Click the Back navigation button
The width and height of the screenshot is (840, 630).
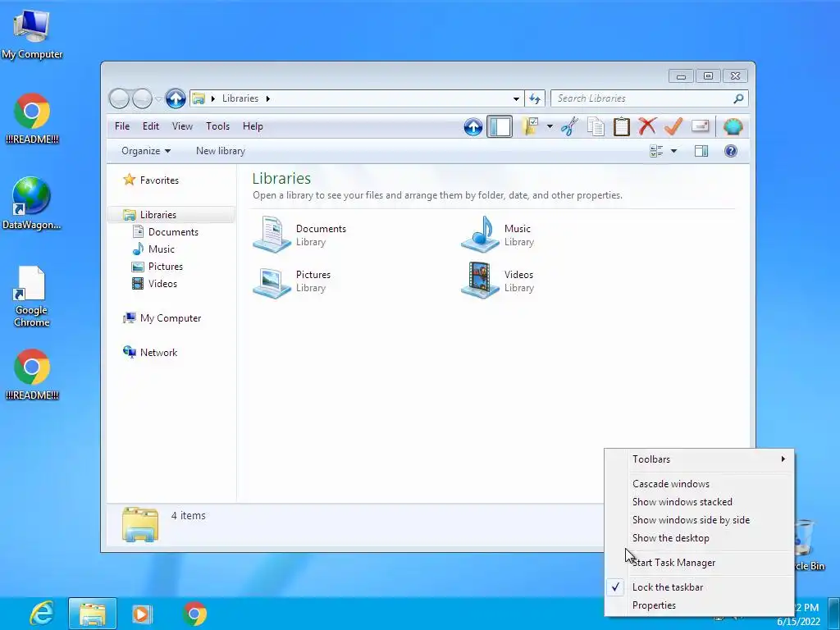point(119,98)
